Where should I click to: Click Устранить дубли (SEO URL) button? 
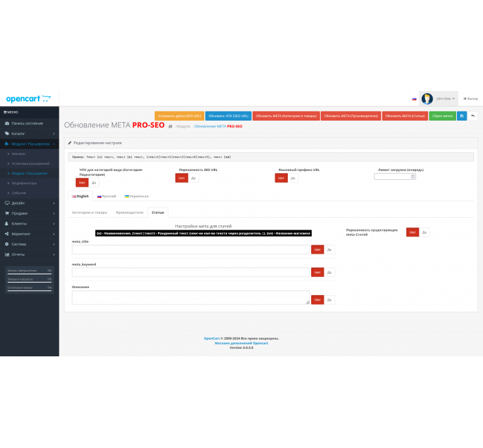pyautogui.click(x=179, y=116)
